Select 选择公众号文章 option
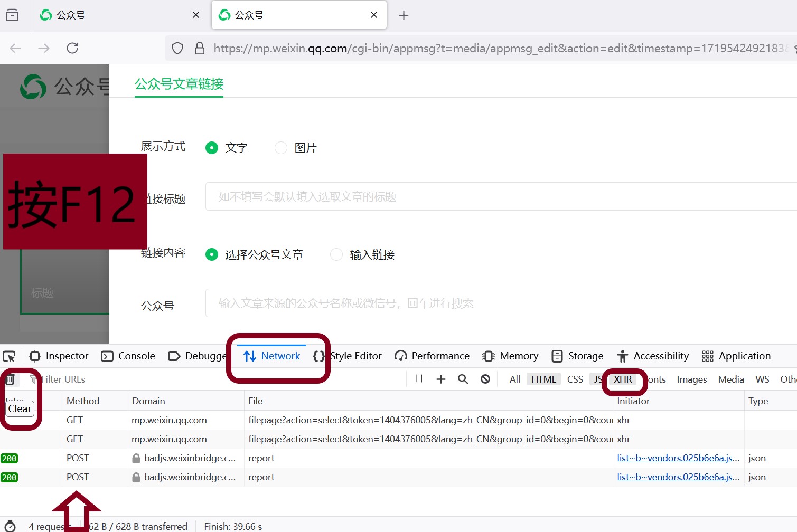797x532 pixels. click(x=212, y=254)
